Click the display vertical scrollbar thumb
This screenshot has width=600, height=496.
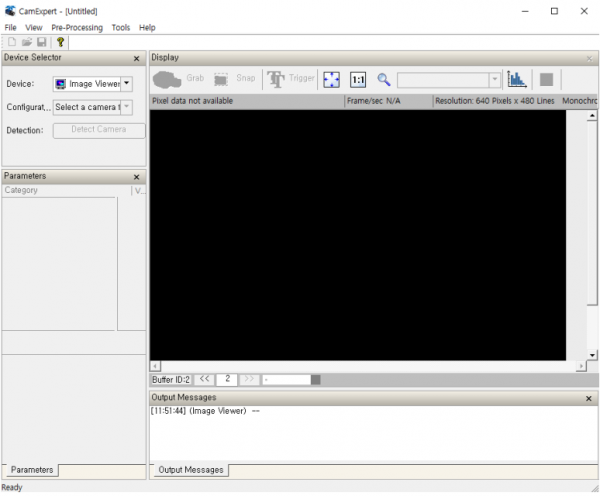(x=592, y=213)
